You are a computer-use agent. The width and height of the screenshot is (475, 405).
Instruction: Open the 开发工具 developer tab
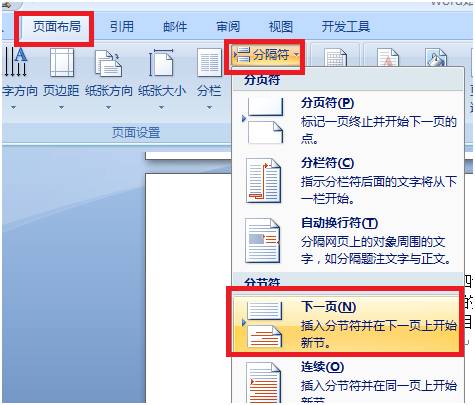(x=345, y=27)
